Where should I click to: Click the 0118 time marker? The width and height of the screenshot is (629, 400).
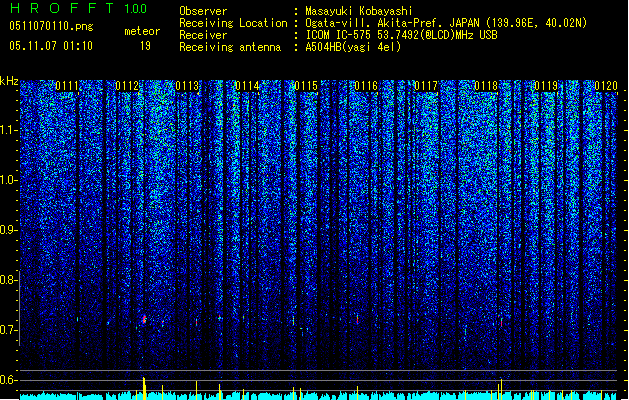(486, 86)
